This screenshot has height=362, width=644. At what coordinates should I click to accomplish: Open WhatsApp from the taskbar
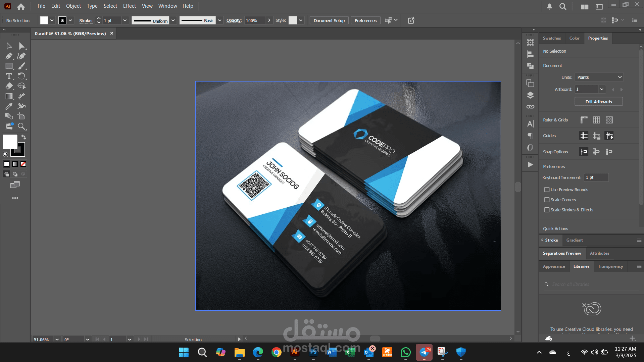tap(406, 352)
